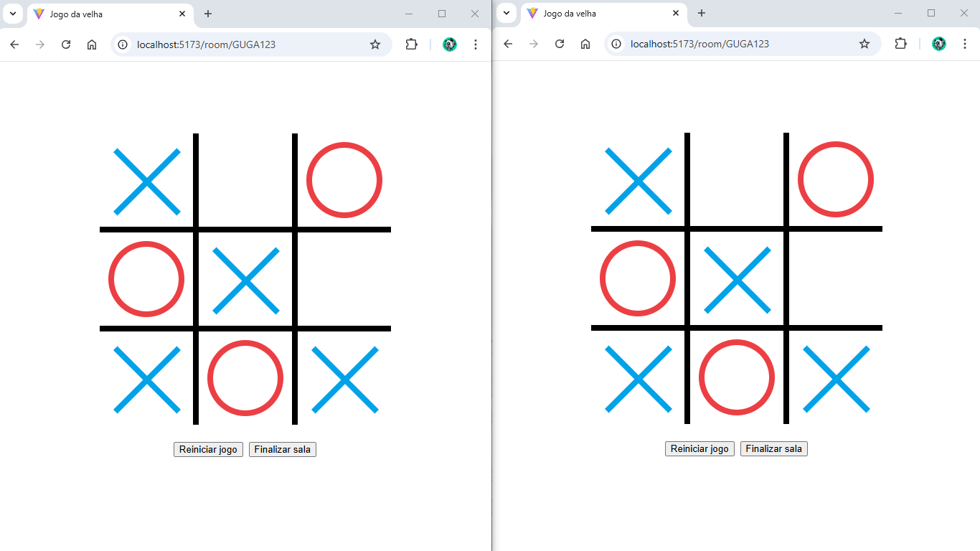Open the three-dot Chrome menu in the left window
Image resolution: width=980 pixels, height=551 pixels.
476,44
